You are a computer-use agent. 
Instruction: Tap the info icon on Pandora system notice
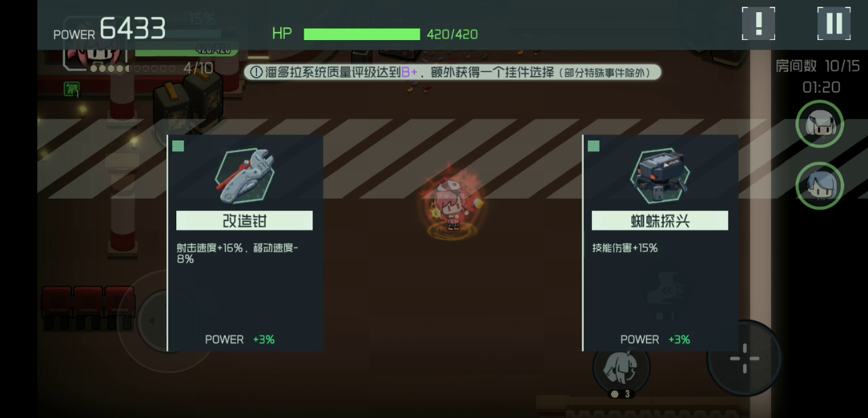pyautogui.click(x=256, y=71)
